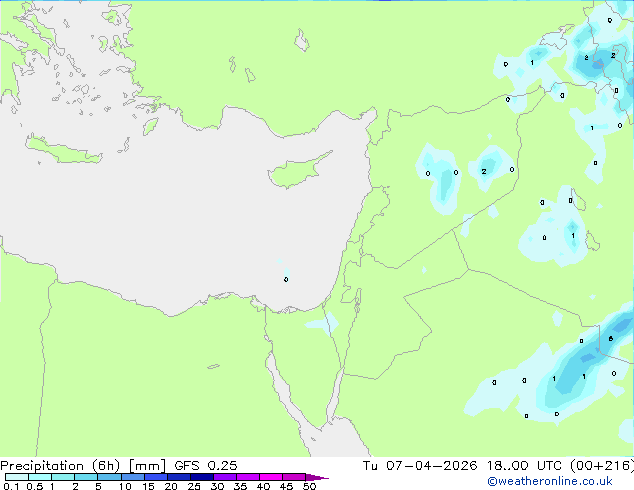Screen dimensions: 634x490
Task: Click the "[mm]" unit label
Action: pos(147,466)
